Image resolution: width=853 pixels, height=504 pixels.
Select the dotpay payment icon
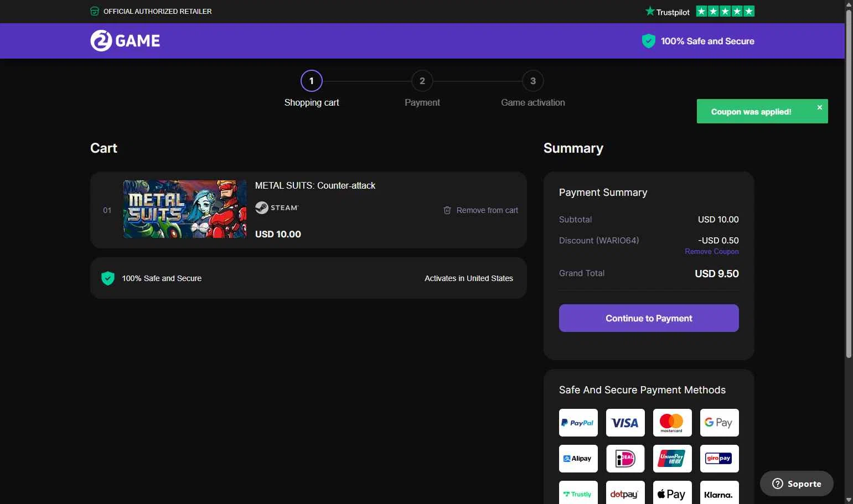coord(625,492)
